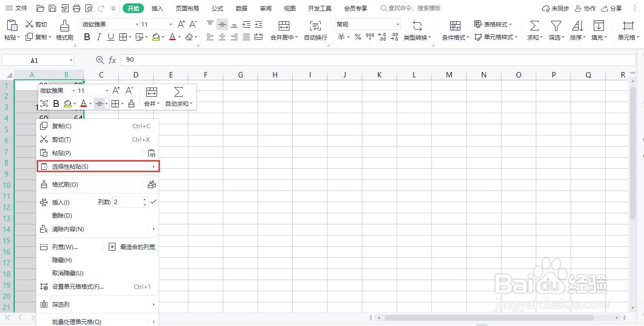Image resolution: width=644 pixels, height=326 pixels.
Task: Click the Eraser clear-format icon in ribbon
Action: pos(189,37)
